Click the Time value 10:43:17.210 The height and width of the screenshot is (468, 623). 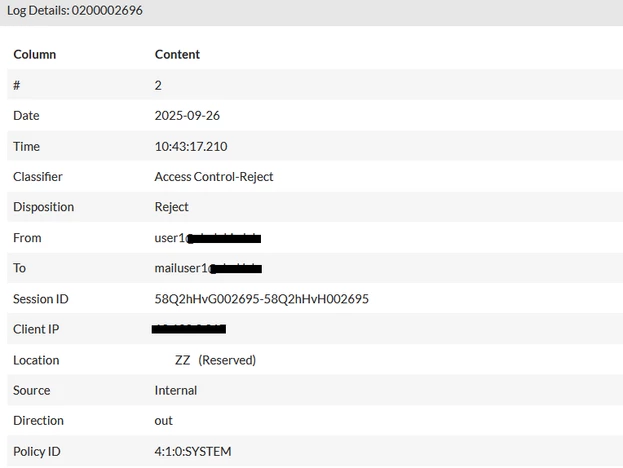[191, 147]
